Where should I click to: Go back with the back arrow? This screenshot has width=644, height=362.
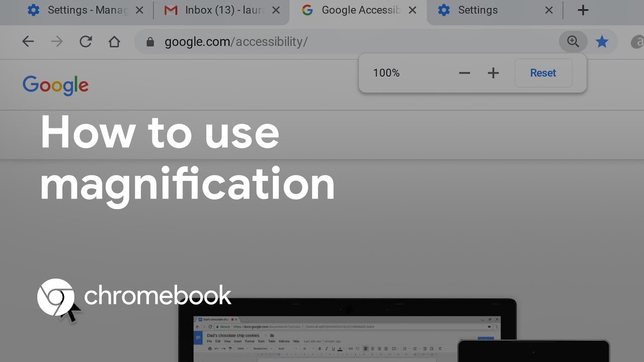tap(28, 42)
